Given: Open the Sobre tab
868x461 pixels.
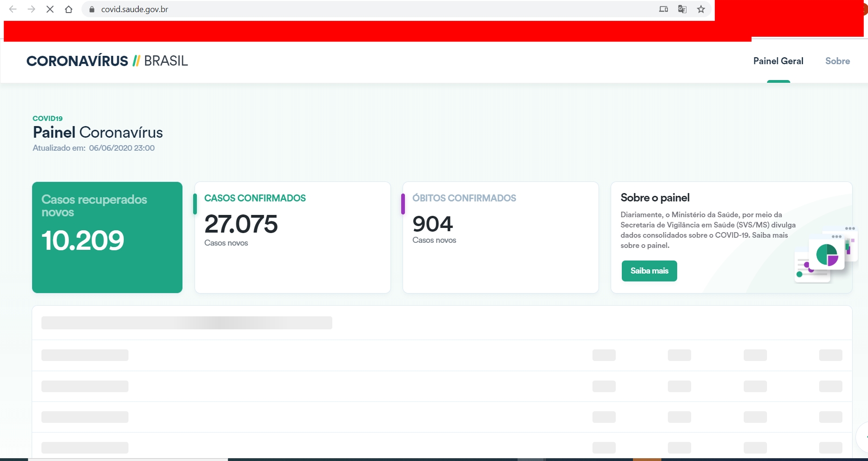Looking at the screenshot, I should tap(837, 61).
